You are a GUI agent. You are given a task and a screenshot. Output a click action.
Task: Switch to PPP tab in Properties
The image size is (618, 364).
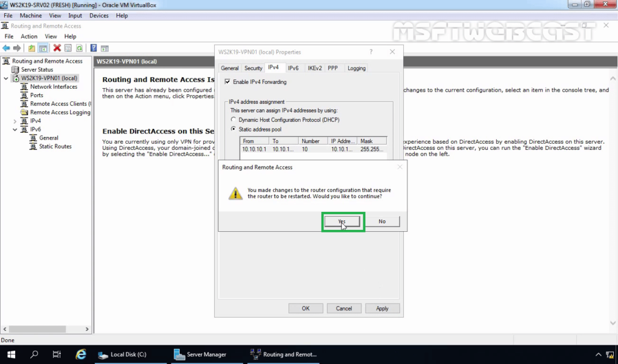click(333, 68)
